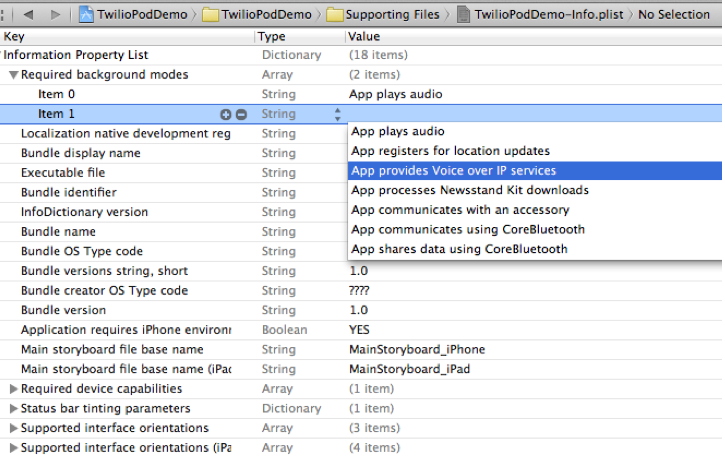Open the TwilioPodDemo project breadcrumb
This screenshot has width=725, height=456.
point(133,15)
